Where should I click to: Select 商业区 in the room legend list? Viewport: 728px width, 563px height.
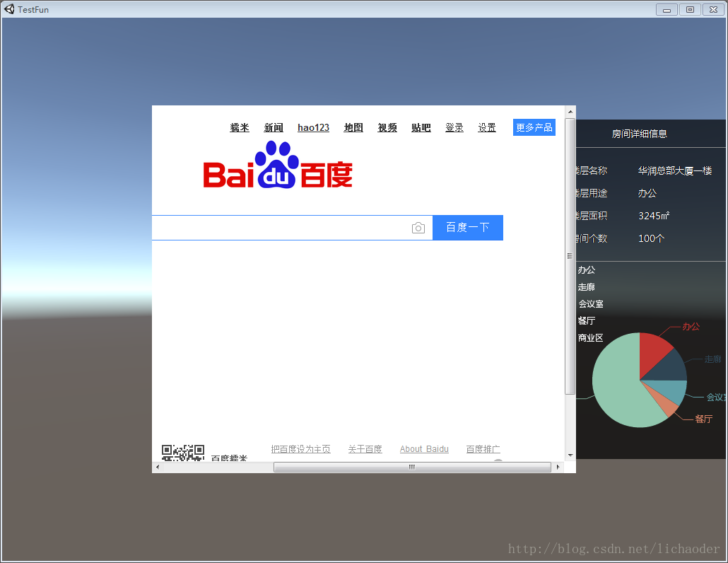tap(591, 337)
